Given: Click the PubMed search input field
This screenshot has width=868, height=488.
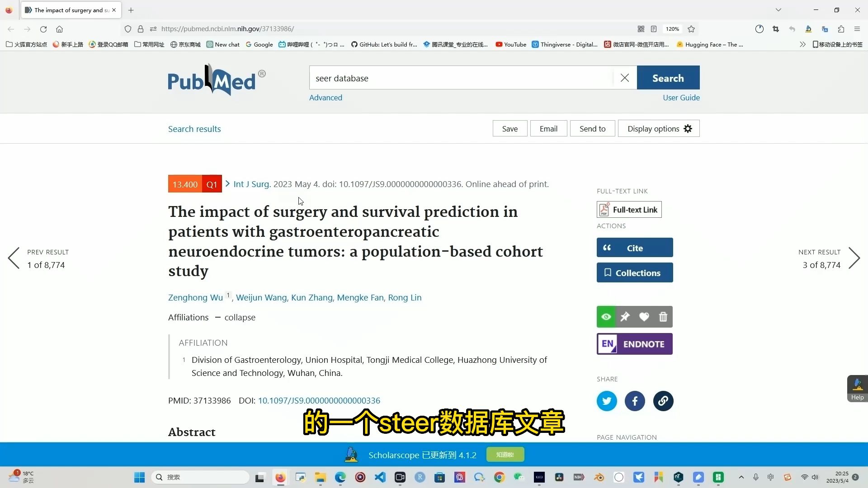Looking at the screenshot, I should coord(461,78).
